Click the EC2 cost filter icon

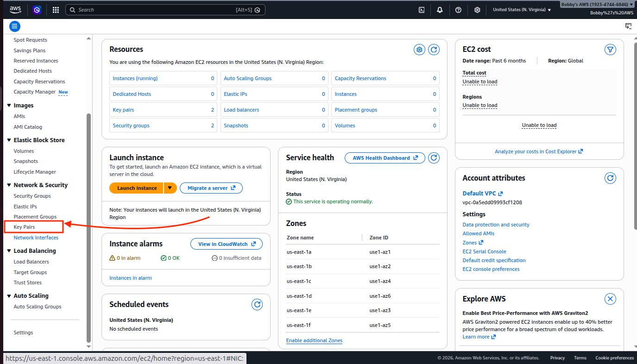(610, 50)
